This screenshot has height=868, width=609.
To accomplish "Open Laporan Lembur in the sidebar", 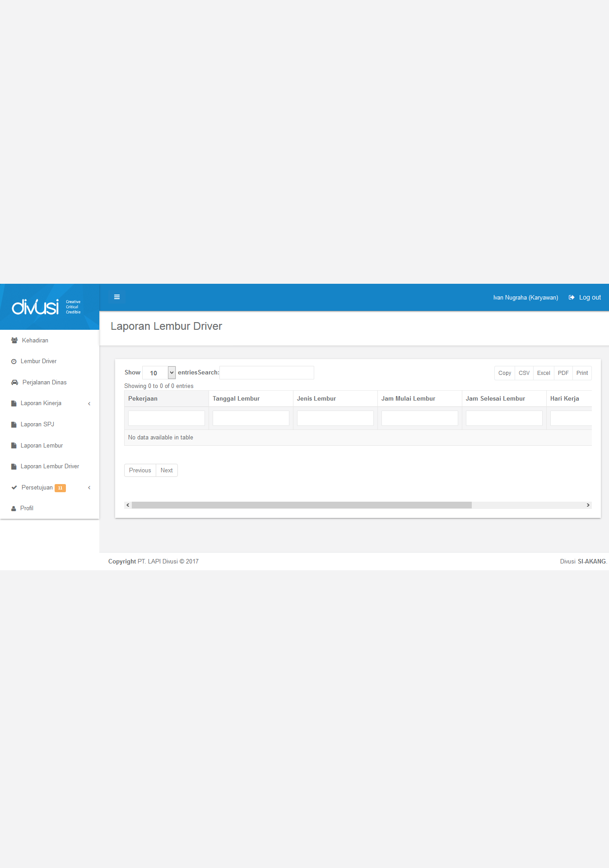I will pyautogui.click(x=42, y=446).
